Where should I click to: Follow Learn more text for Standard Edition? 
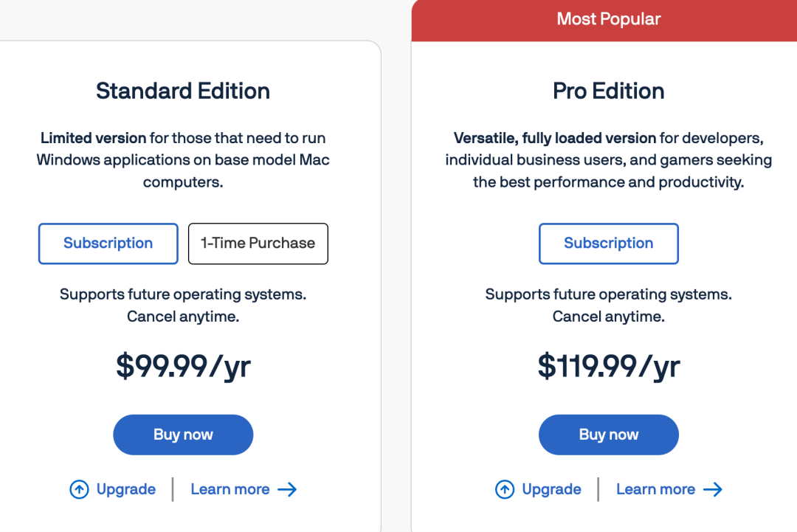click(230, 489)
